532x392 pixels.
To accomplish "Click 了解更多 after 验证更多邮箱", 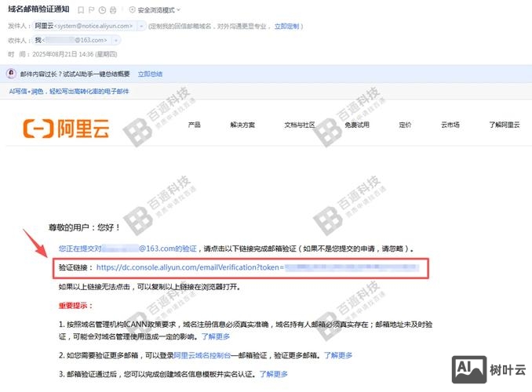I will tap(338, 355).
